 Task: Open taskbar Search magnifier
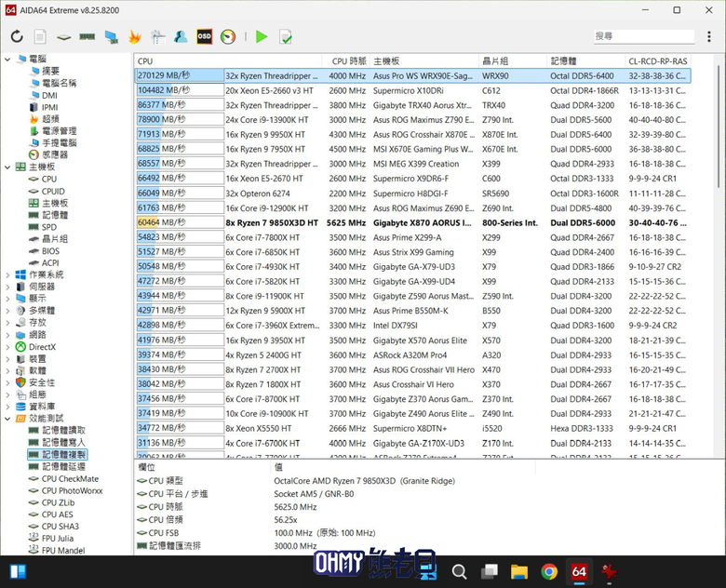[x=459, y=572]
